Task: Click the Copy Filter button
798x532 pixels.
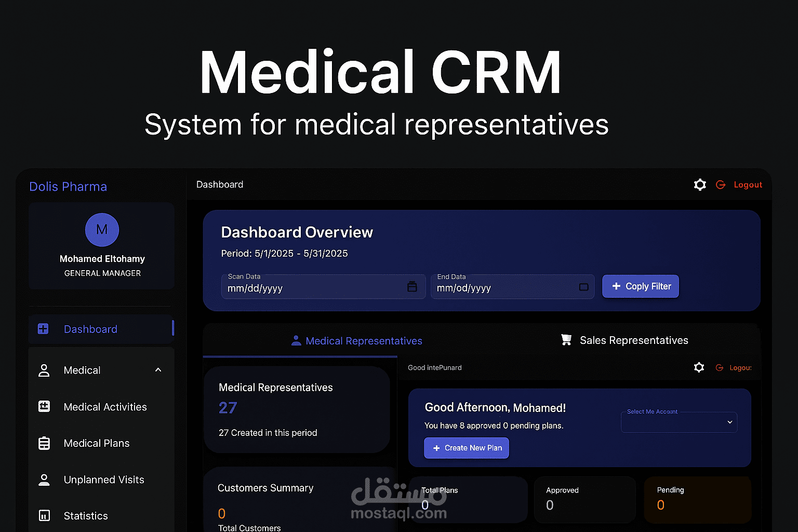Action: [641, 286]
